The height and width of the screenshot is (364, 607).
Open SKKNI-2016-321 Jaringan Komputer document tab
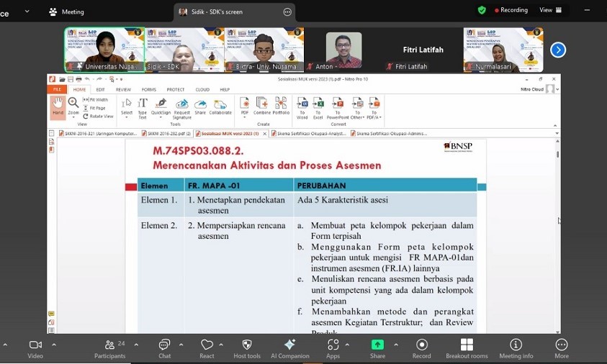pyautogui.click(x=98, y=134)
